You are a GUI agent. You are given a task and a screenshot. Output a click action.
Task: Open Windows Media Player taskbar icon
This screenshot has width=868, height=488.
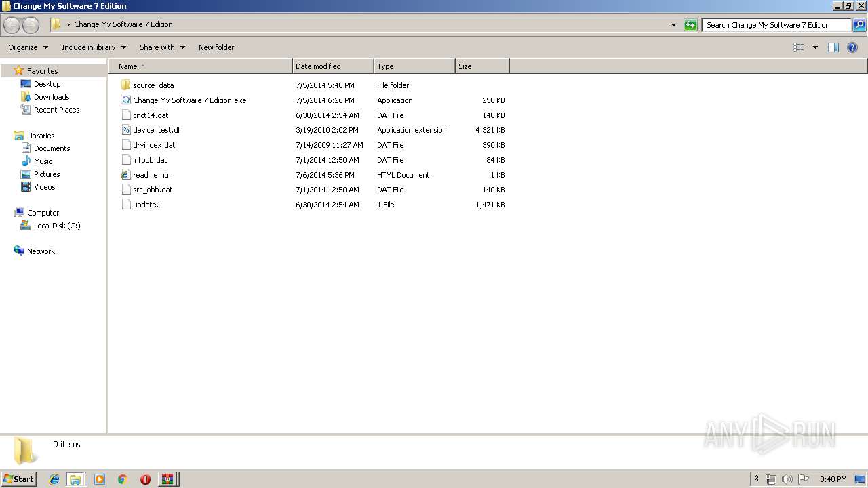100,479
